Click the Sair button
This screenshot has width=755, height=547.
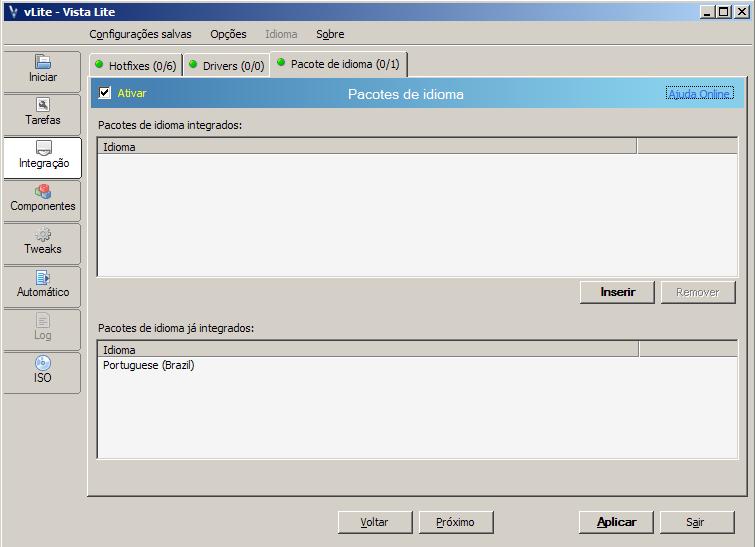point(697,522)
